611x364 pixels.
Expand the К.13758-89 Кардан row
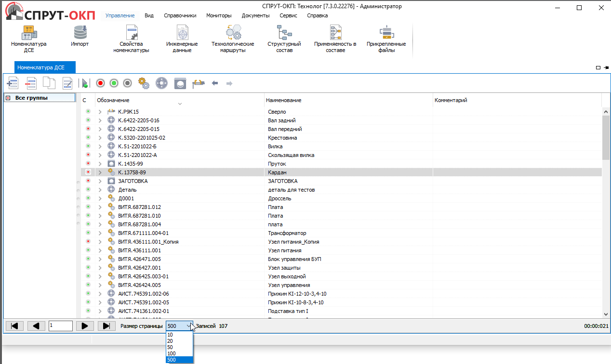pyautogui.click(x=100, y=172)
